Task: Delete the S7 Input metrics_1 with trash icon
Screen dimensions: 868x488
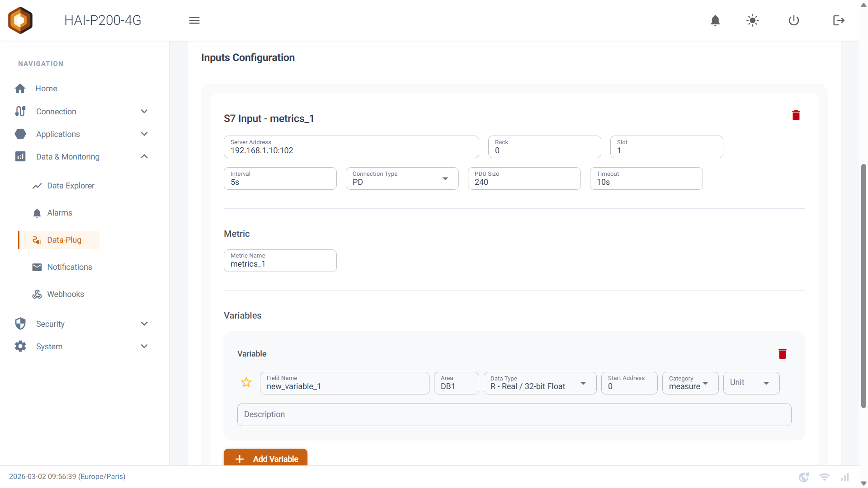Action: [x=796, y=116]
